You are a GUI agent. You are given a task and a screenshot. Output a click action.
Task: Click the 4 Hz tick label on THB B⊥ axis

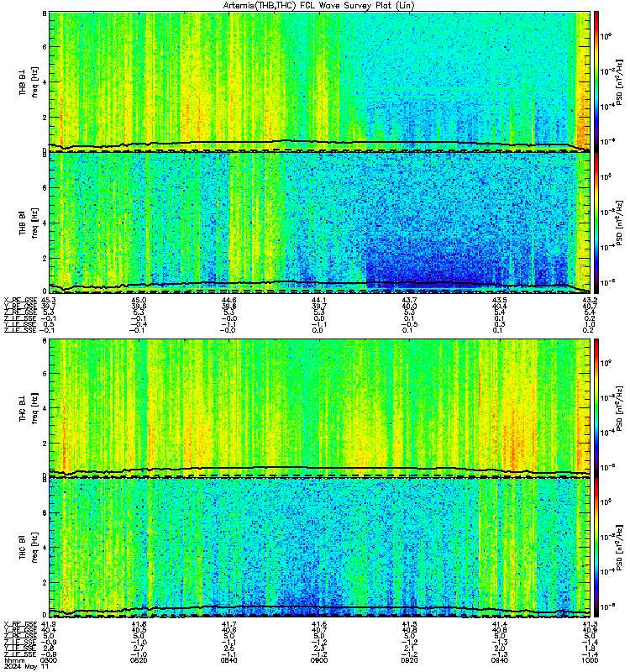45,81
